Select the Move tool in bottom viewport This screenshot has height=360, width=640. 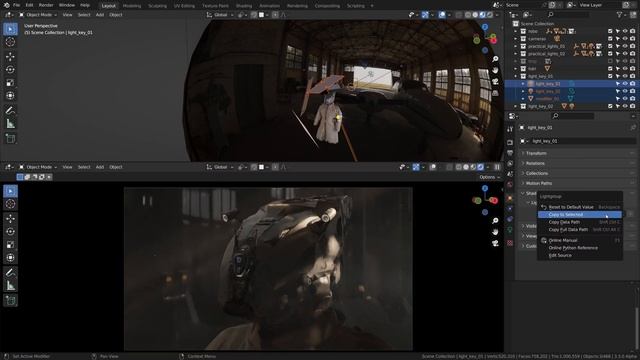click(10, 218)
